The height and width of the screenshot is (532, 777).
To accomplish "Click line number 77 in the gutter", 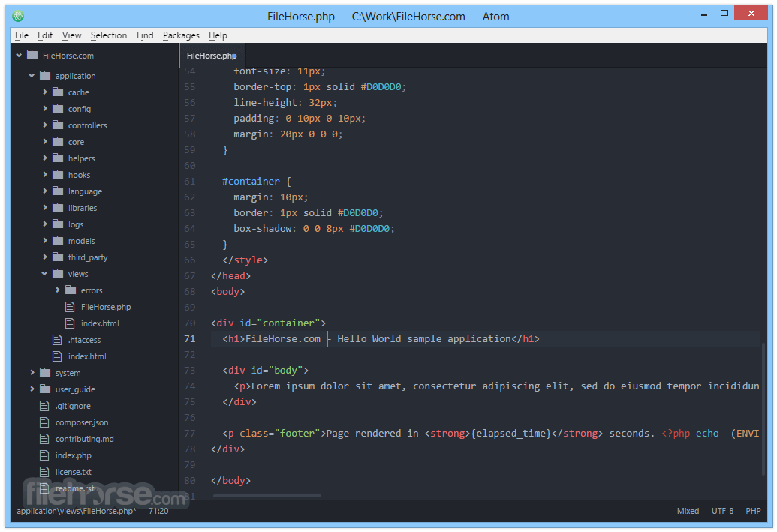I will pos(190,434).
